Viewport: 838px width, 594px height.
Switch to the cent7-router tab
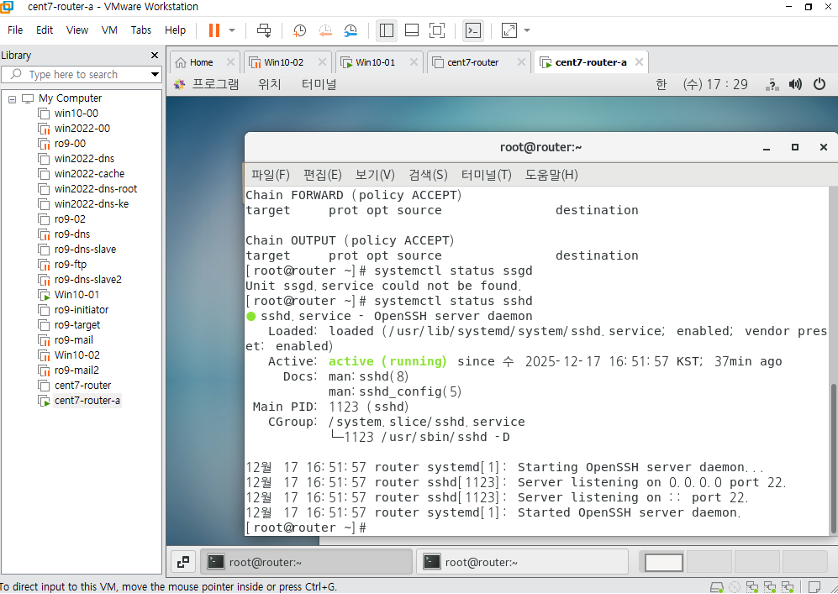(x=471, y=63)
